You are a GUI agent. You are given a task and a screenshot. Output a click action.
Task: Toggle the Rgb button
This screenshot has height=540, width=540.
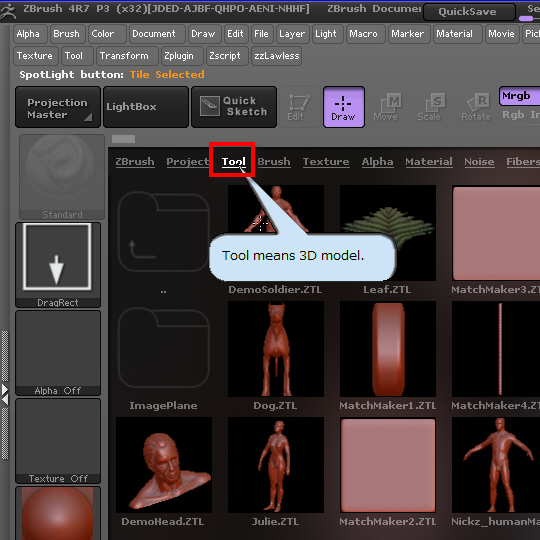pyautogui.click(x=513, y=115)
